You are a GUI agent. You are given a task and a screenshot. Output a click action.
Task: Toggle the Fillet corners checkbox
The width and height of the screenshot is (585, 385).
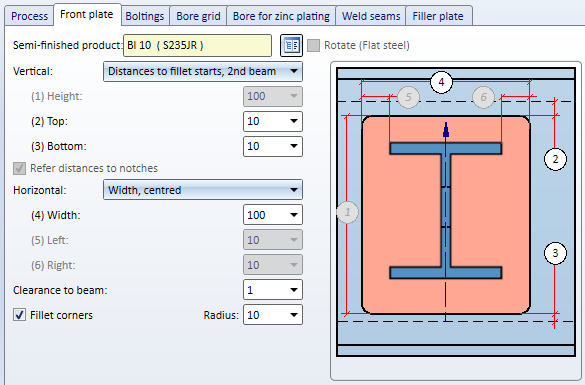point(19,315)
